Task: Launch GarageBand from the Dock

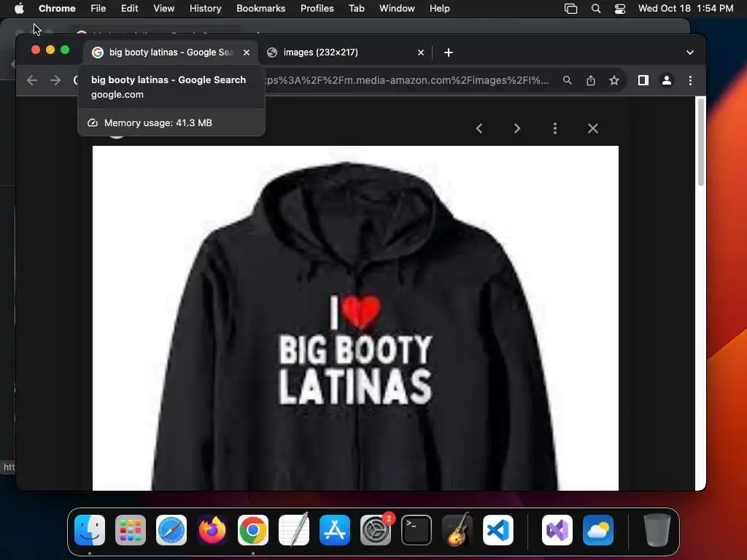Action: [x=457, y=530]
